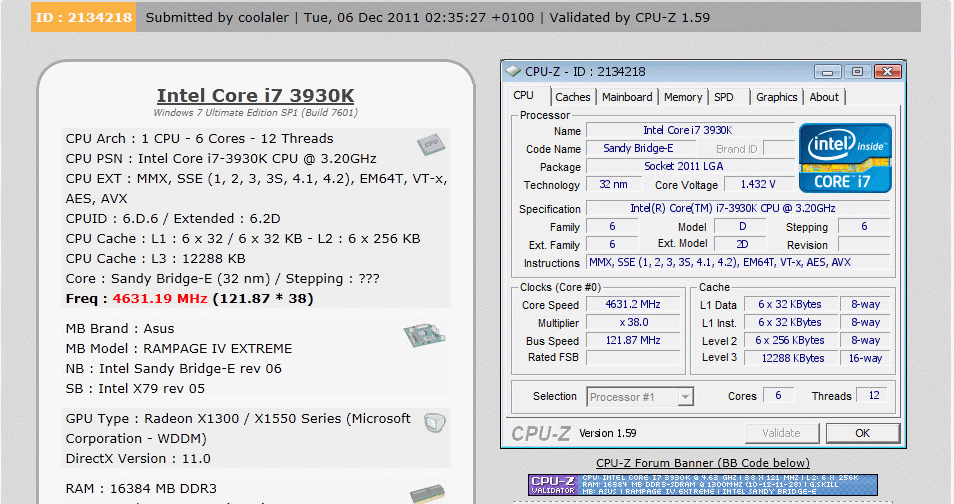Screen dimensions: 954x504
Task: Open the About tab
Action: tap(824, 97)
